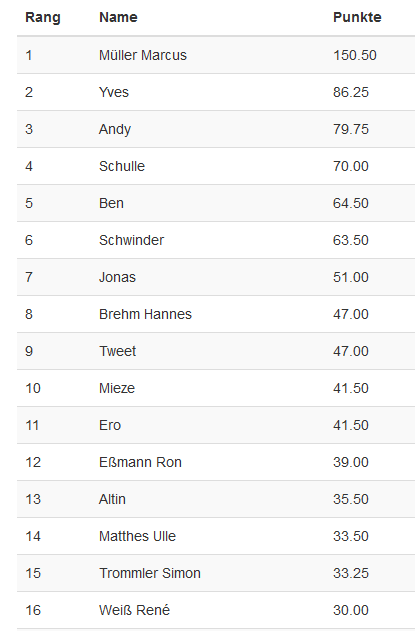Click the Tweet entry at rank 9

118,351
